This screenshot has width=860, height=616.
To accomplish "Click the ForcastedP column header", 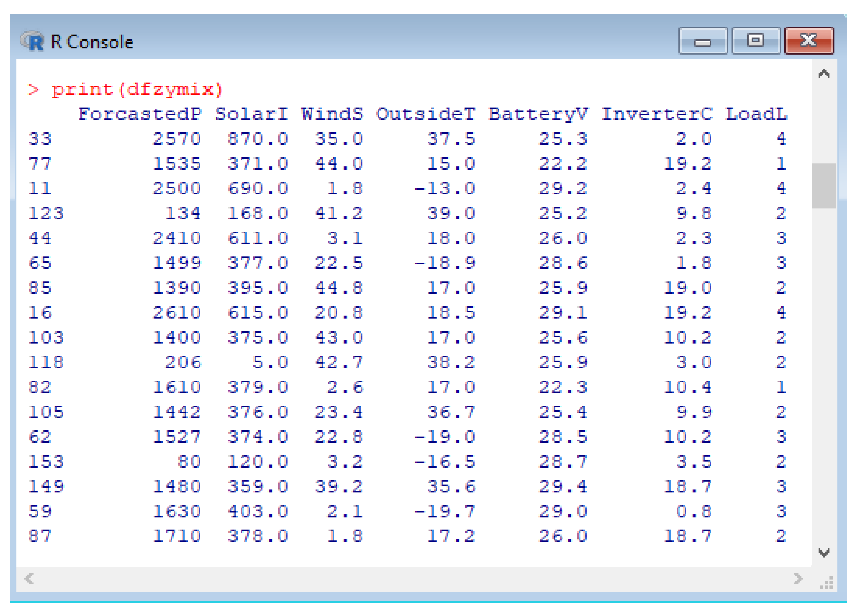I will click(139, 114).
